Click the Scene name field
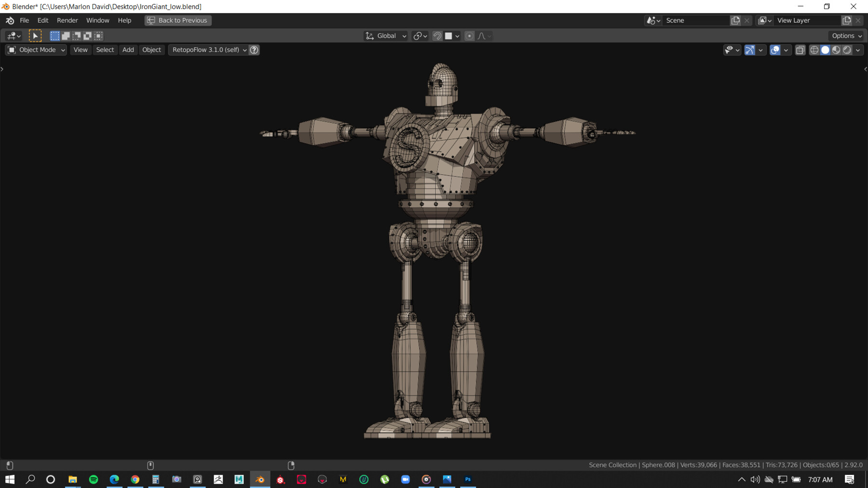The height and width of the screenshot is (488, 868). pos(695,20)
